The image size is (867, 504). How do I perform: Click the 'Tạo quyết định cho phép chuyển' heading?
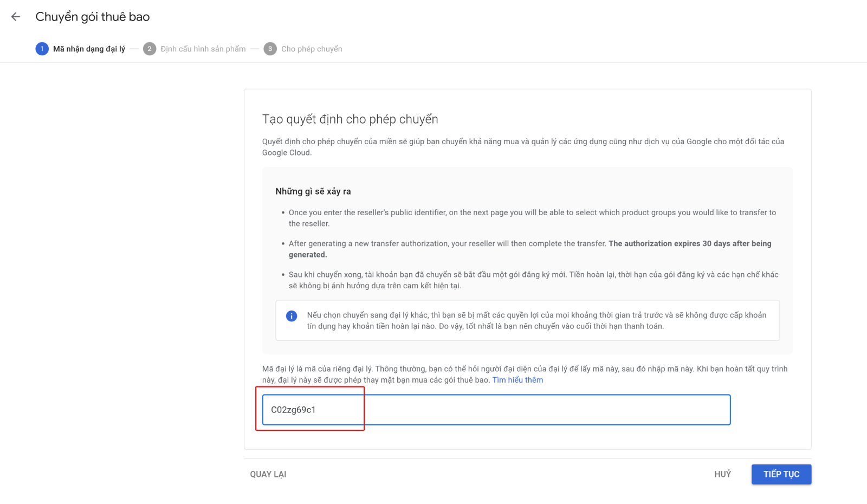pos(350,119)
